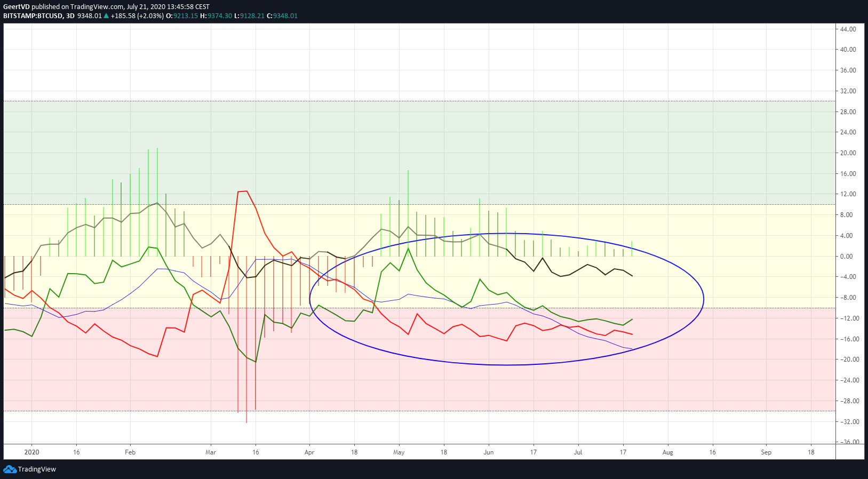This screenshot has height=479, width=868.
Task: Click the TradingView brand name text
Action: (x=37, y=469)
